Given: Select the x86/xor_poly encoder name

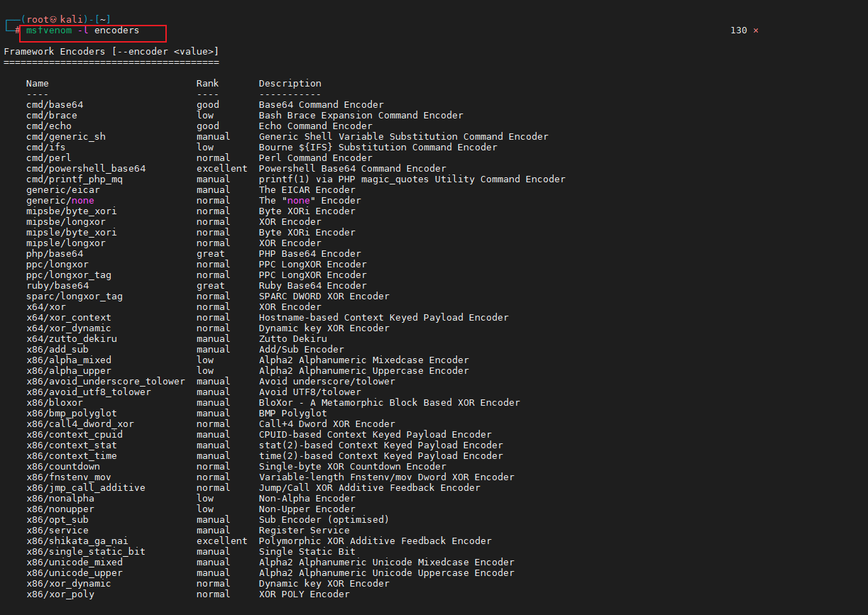Looking at the screenshot, I should pyautogui.click(x=60, y=594).
